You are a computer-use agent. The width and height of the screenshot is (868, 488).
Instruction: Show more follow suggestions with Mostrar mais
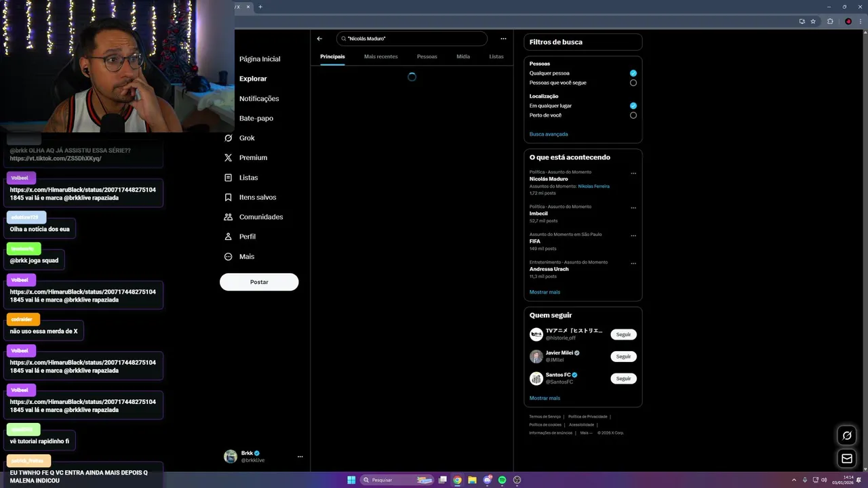click(x=545, y=398)
